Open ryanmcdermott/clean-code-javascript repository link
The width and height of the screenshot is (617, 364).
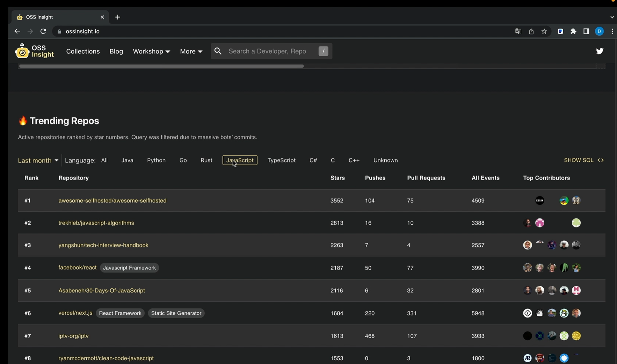tap(106, 358)
